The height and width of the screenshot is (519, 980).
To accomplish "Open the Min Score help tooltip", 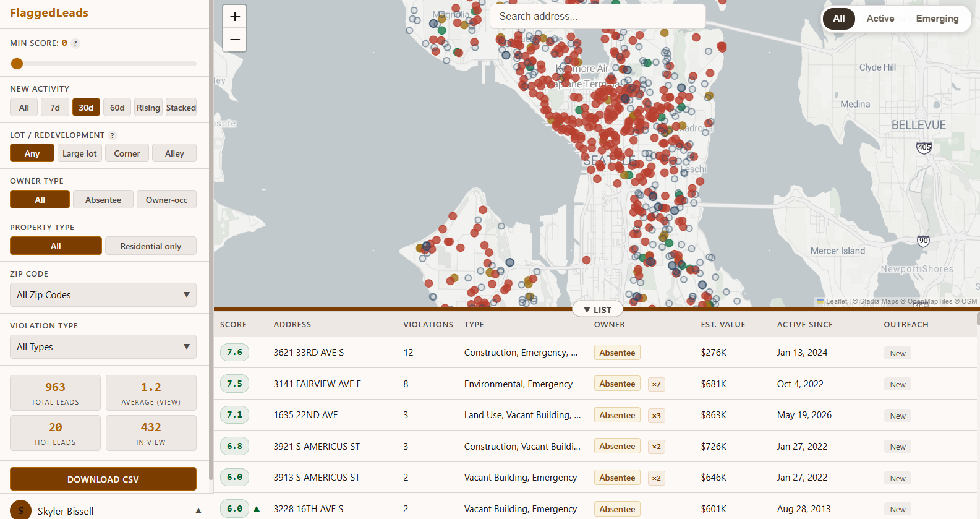I will point(75,43).
